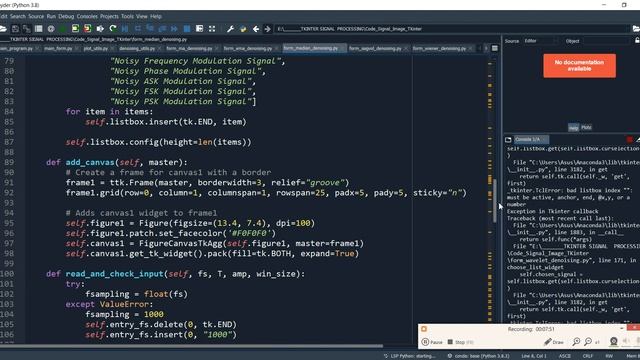This screenshot has width=640, height=360.
Task: Click the console tab browse icon
Action: coord(508,140)
